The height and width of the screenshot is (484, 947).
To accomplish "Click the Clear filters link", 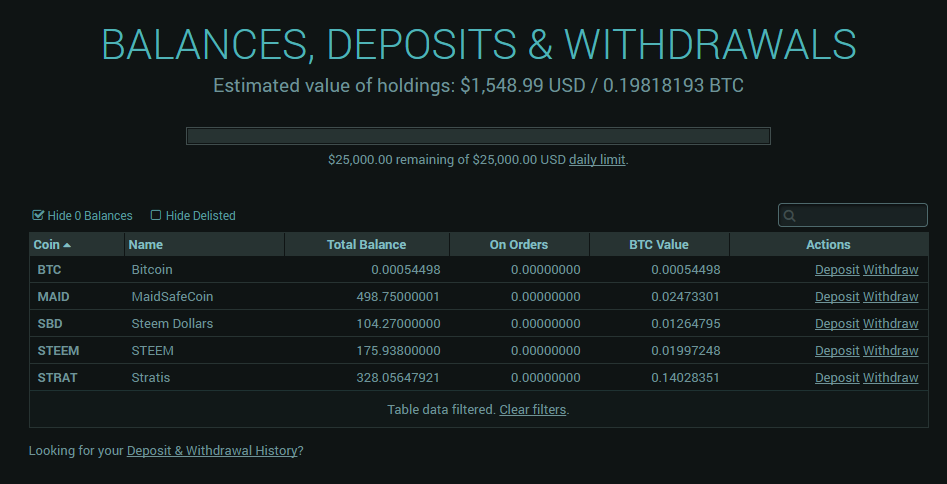I will pyautogui.click(x=533, y=410).
